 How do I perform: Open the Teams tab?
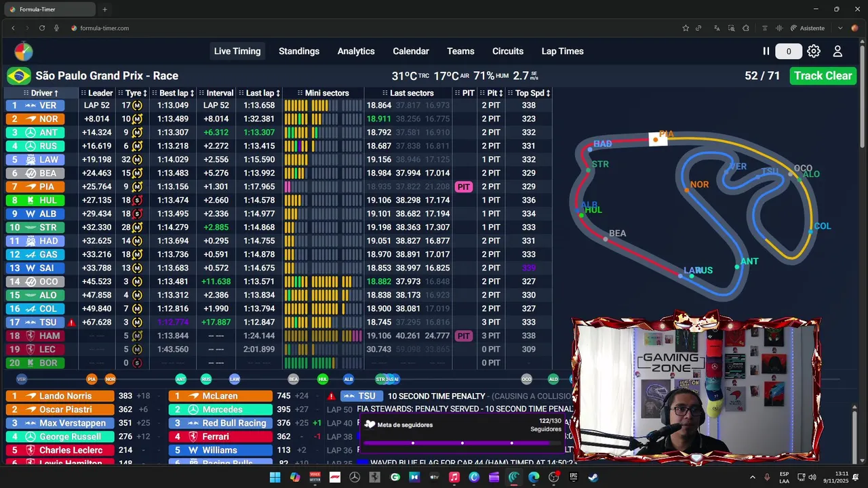click(x=460, y=51)
